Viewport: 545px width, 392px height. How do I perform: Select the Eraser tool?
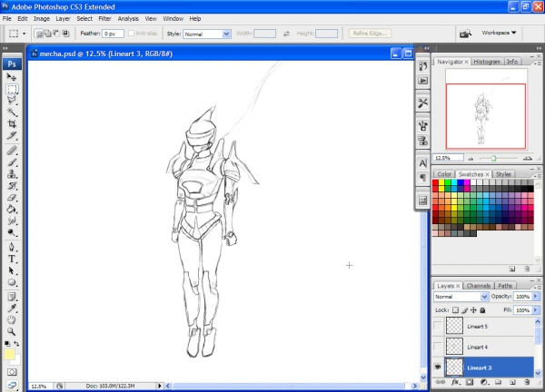click(12, 197)
